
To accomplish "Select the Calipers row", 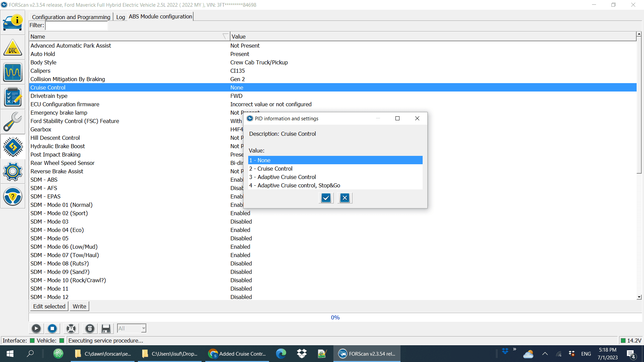I will [333, 71].
